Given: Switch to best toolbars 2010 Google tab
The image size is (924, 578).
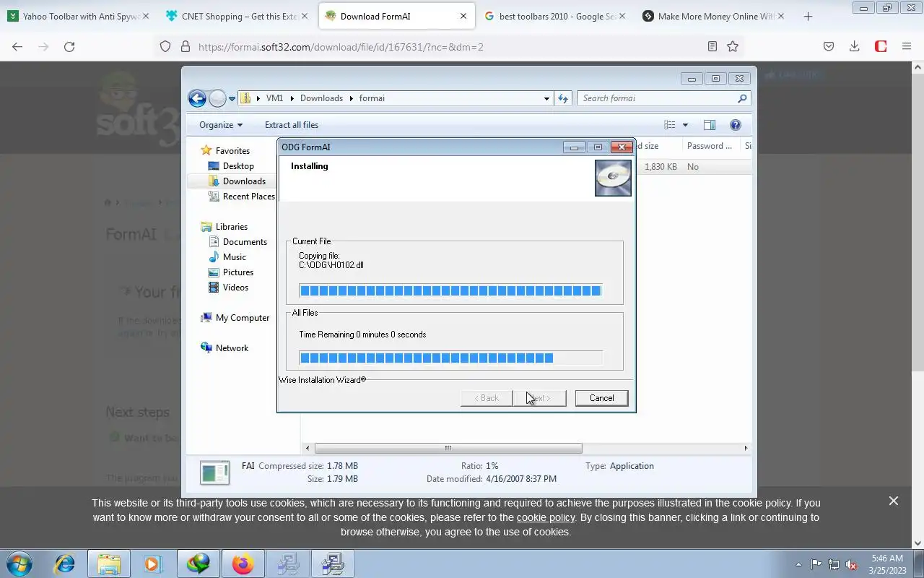Looking at the screenshot, I should [555, 16].
